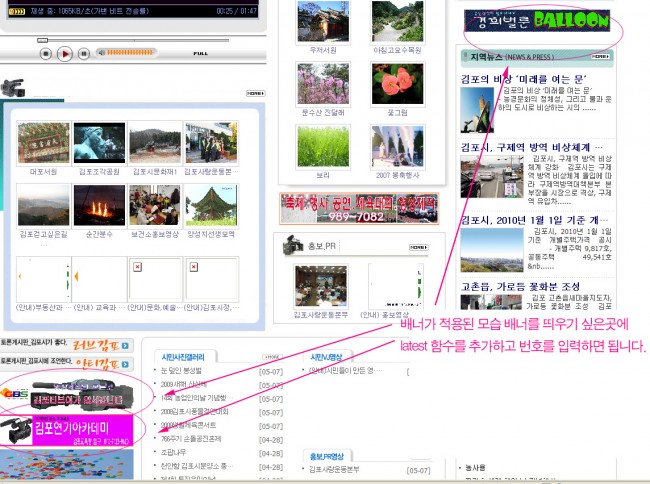The height and width of the screenshot is (484, 650).
Task: Open the (안내)시민들이 만든 영… post
Action: tap(344, 370)
